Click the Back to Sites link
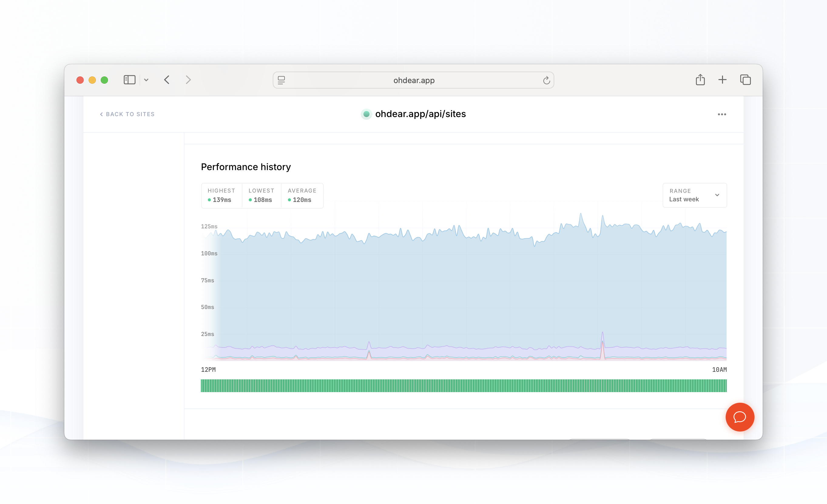The height and width of the screenshot is (504, 827). (127, 114)
